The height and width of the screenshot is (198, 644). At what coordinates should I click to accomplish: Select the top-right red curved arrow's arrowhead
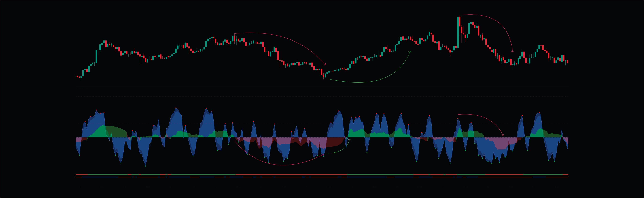tap(513, 52)
